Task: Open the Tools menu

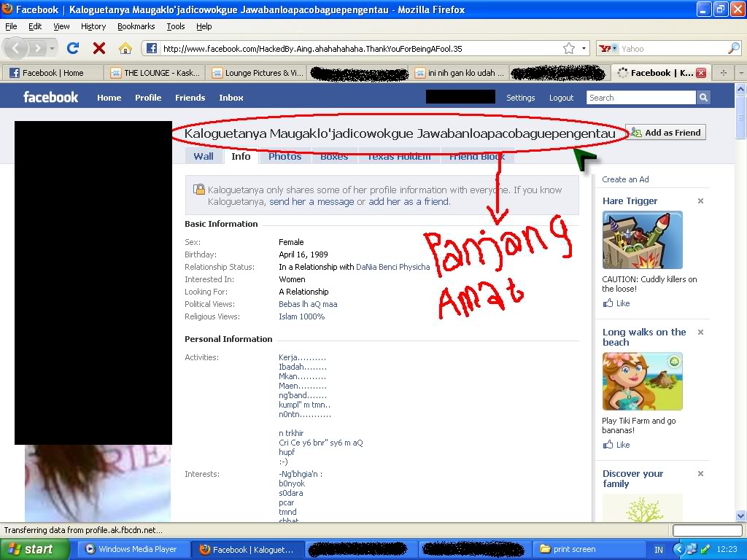Action: pyautogui.click(x=176, y=26)
